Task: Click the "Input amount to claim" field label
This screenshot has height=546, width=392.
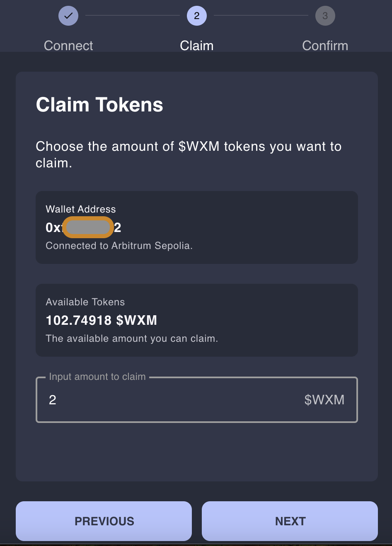Action: point(97,377)
